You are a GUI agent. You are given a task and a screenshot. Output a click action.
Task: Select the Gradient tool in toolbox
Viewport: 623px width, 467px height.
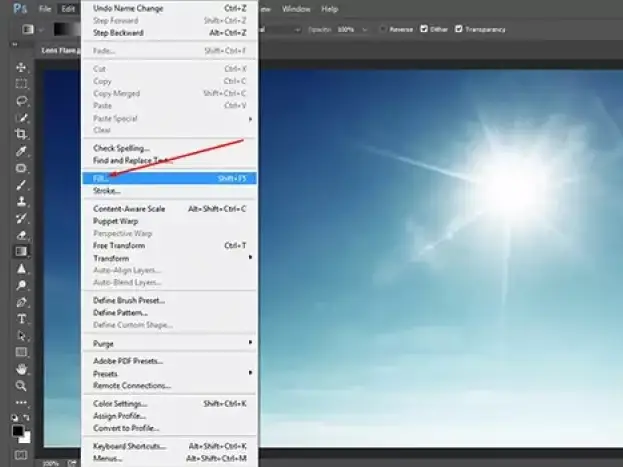(x=21, y=252)
